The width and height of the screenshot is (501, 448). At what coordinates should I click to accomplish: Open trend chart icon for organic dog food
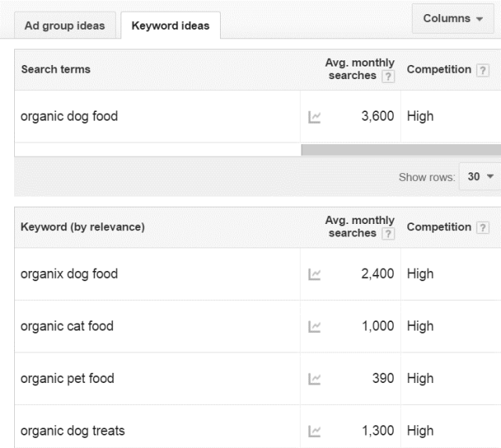[x=315, y=117]
